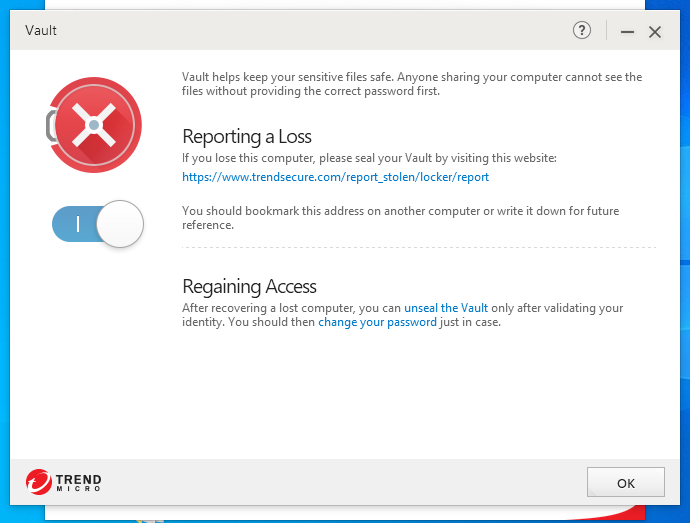Click the "Vault" window title
Screen dimensions: 690x523
pos(41,30)
